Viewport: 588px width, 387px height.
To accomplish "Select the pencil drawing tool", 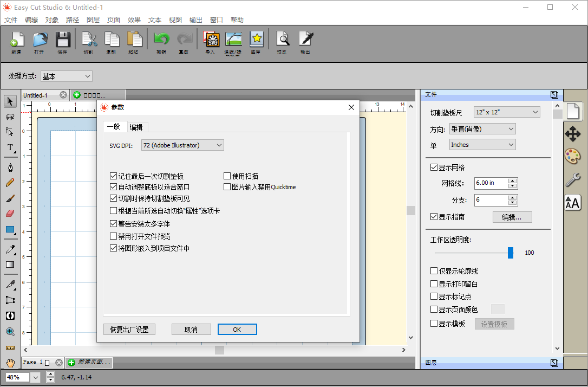I will [10, 183].
